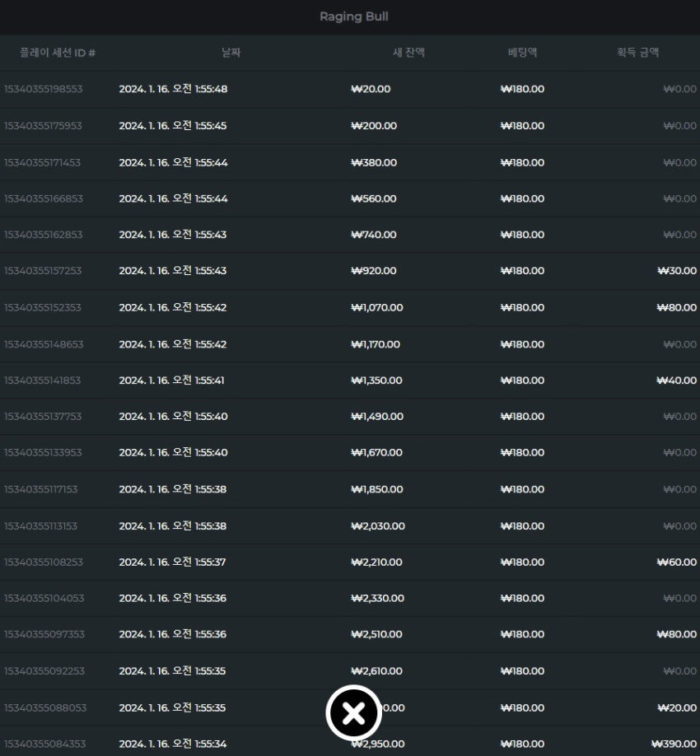This screenshot has height=756, width=700.
Task: Open session ID 15340355171453
Action: pos(43,163)
